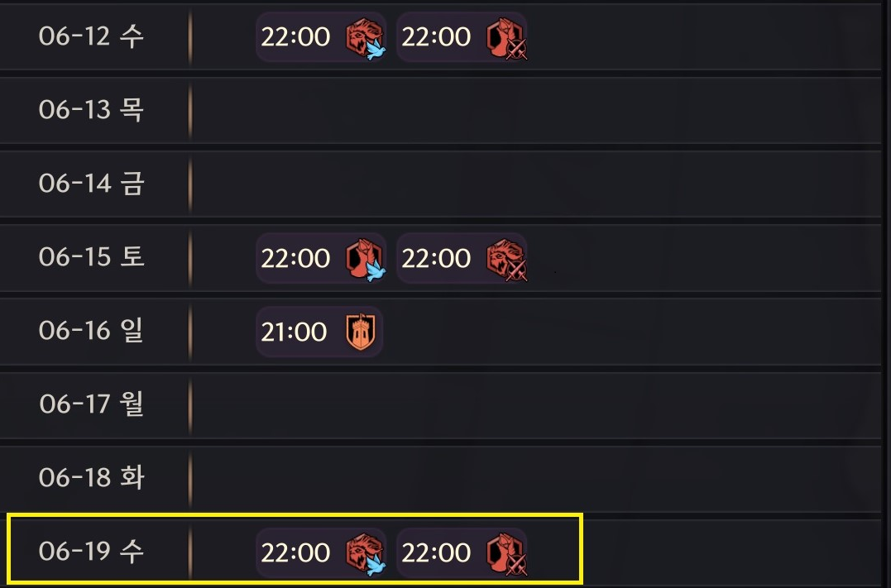Screen dimensions: 891x588
Task: Open the first 22:00 time on 06-12
Action: point(295,37)
